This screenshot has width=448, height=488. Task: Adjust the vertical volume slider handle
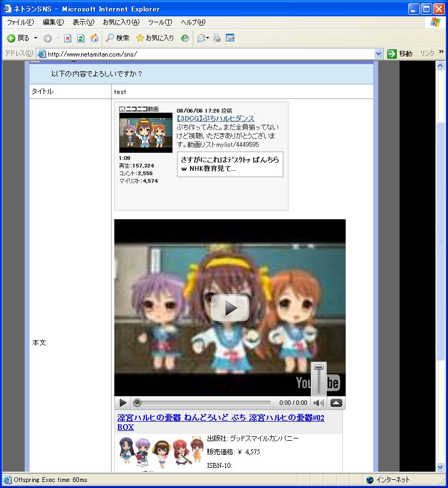318,368
